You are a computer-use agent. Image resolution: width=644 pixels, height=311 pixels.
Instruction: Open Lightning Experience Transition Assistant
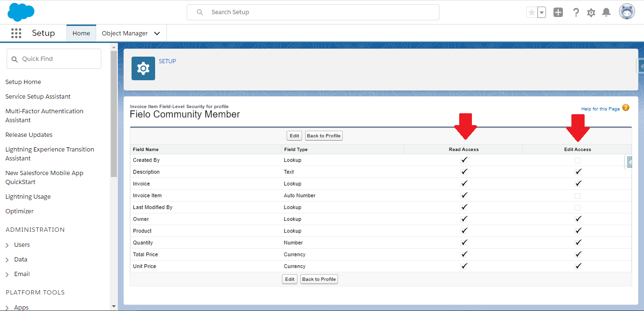[50, 154]
